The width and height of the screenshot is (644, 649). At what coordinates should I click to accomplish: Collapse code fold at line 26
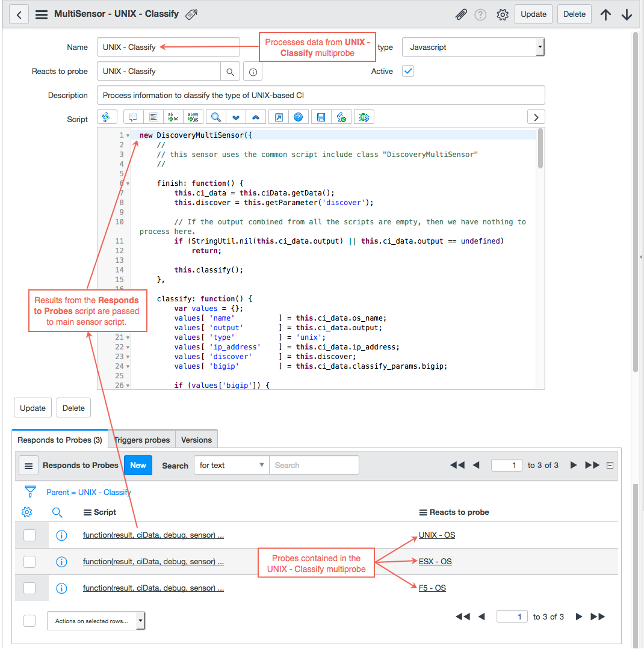pos(128,386)
